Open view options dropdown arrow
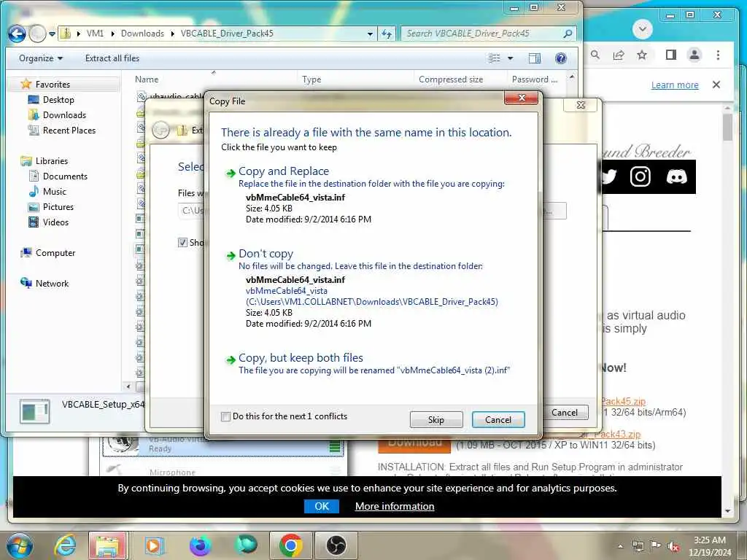The width and height of the screenshot is (747, 560). tap(510, 58)
